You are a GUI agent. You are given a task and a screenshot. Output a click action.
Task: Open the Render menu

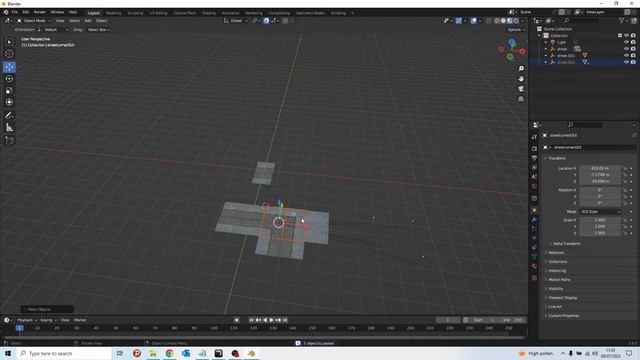40,13
